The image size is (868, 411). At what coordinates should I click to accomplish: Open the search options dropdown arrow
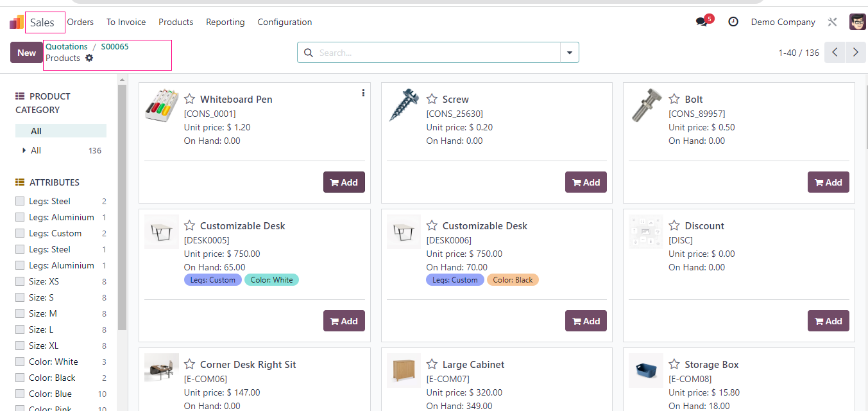click(570, 53)
